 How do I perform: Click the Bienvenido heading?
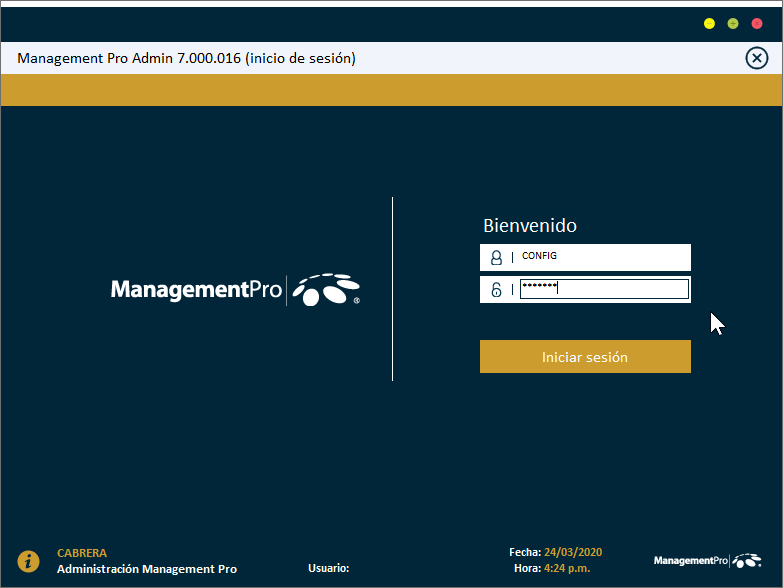pyautogui.click(x=530, y=226)
